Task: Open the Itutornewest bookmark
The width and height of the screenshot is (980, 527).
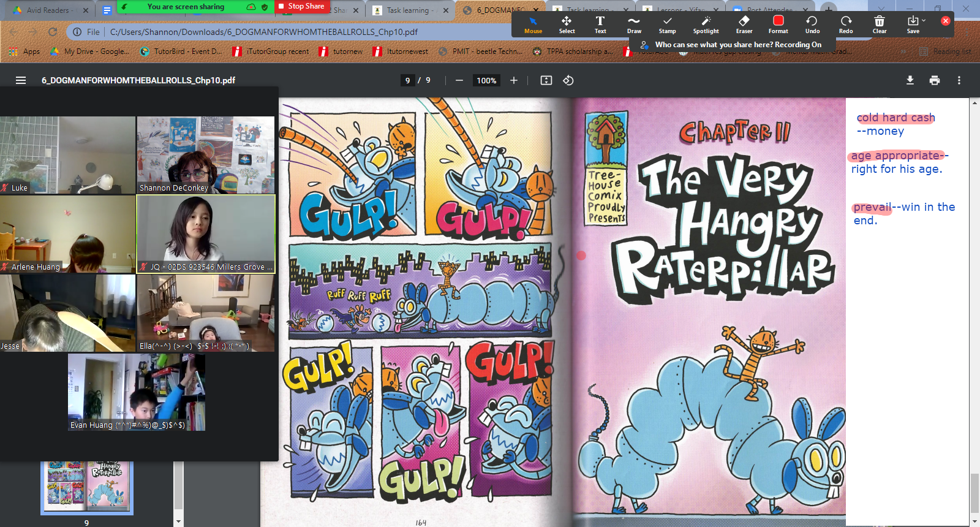Action: pos(401,51)
